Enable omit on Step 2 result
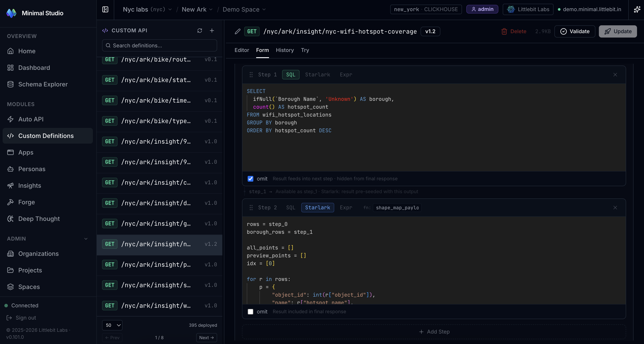Screen dimensions: 644x344 [x=250, y=311]
